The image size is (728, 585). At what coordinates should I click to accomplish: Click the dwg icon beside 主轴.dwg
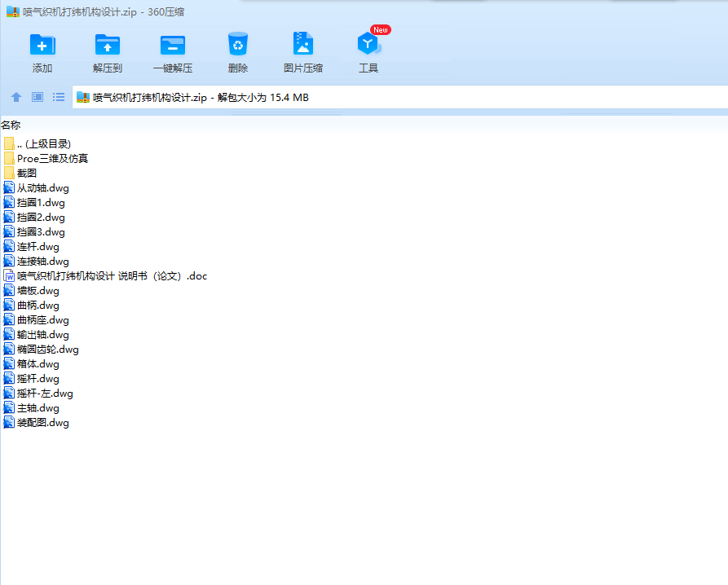pos(9,408)
